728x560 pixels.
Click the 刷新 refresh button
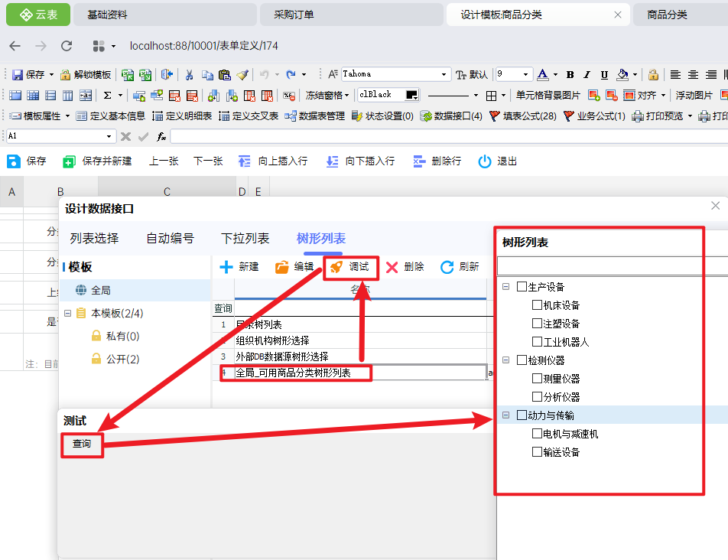point(460,267)
